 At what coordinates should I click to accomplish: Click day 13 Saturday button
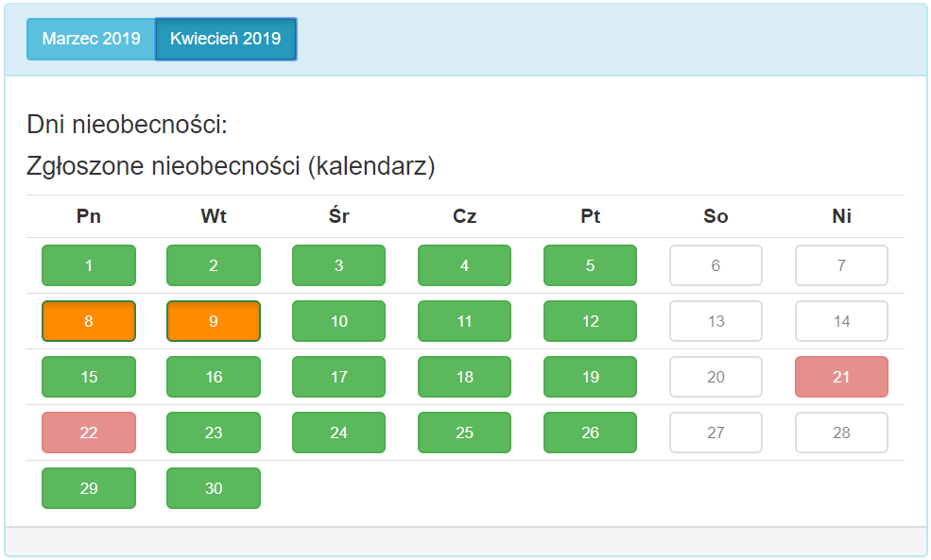[715, 321]
